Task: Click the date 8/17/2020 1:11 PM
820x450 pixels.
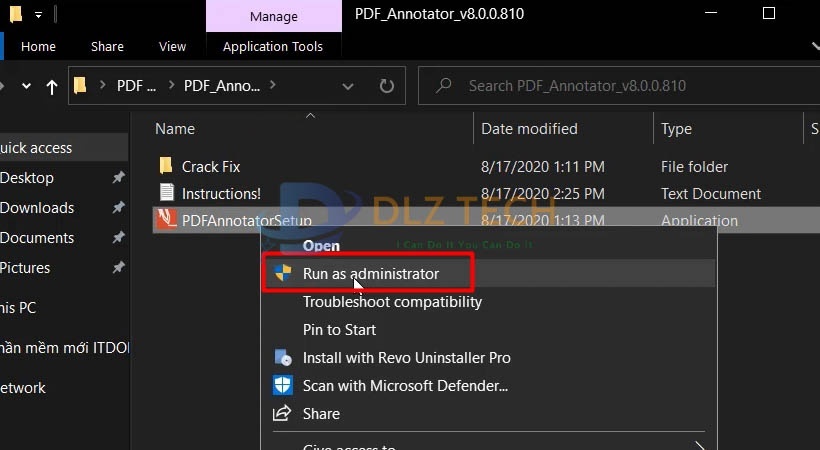Action: click(x=543, y=167)
